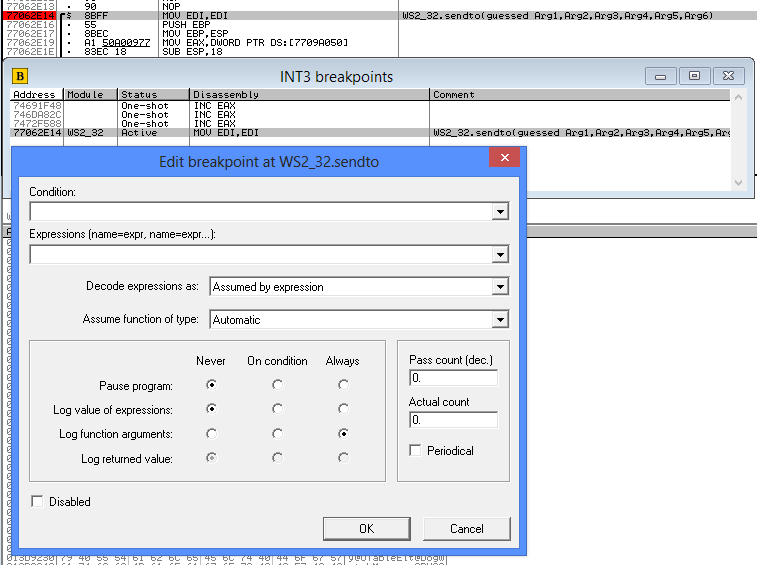Select SUB ESP,18 instruction in disassembly
This screenshot has width=757, height=565.
tap(192, 52)
